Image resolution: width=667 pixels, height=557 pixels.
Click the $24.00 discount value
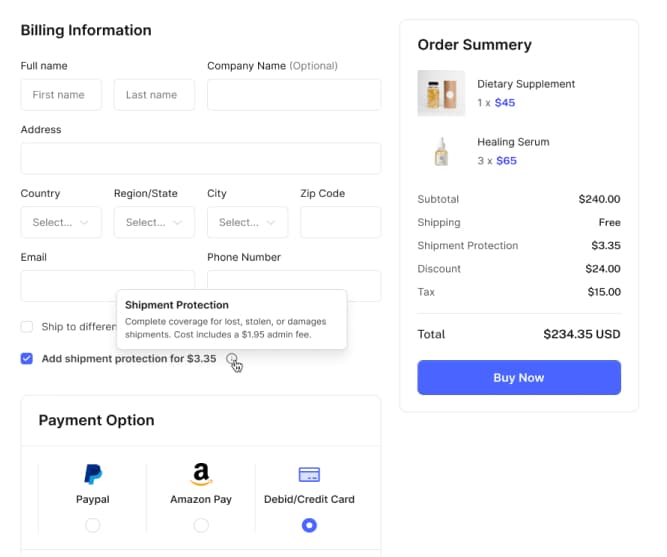pyautogui.click(x=602, y=269)
